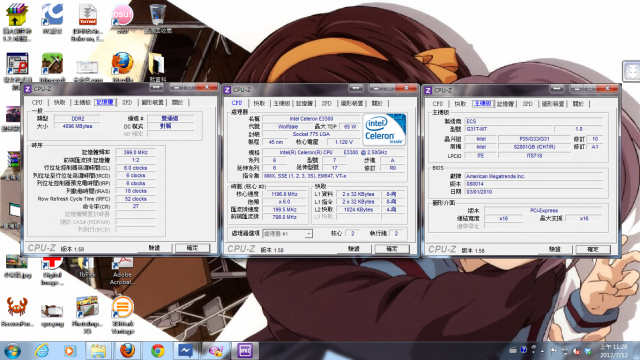Open SPD tab in the memory window
This screenshot has height=360, width=640.
tap(127, 102)
